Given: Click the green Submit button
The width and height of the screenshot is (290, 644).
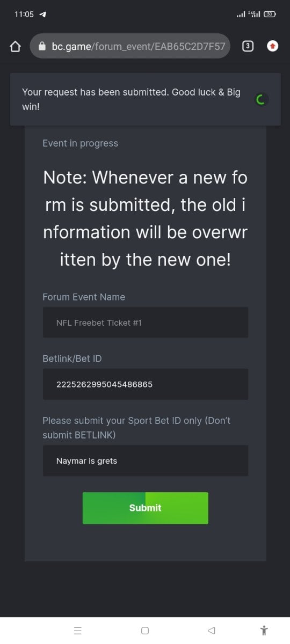Looking at the screenshot, I should click(145, 508).
